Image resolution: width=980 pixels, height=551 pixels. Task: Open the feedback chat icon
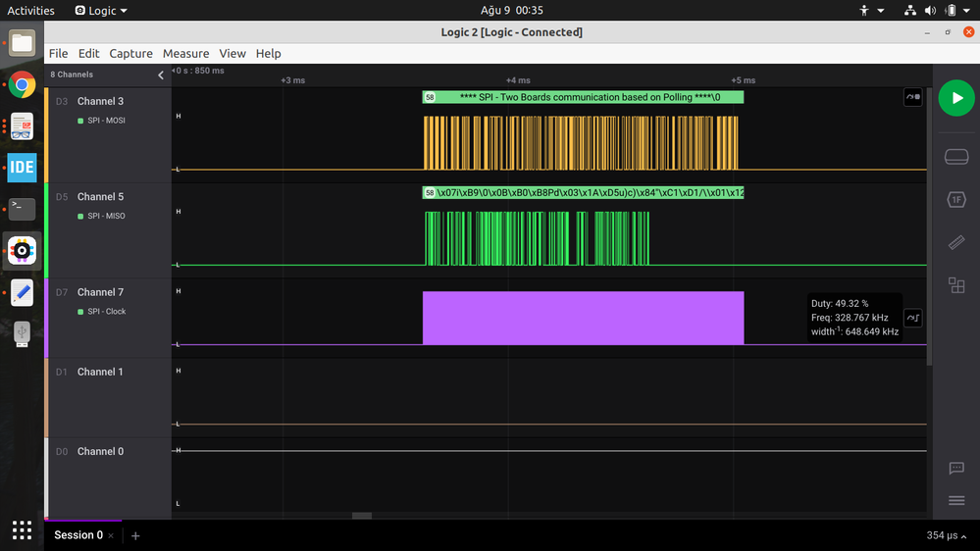(956, 468)
